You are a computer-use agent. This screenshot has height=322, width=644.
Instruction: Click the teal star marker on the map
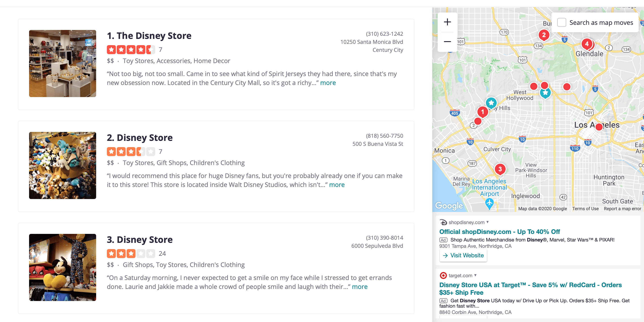pos(491,102)
